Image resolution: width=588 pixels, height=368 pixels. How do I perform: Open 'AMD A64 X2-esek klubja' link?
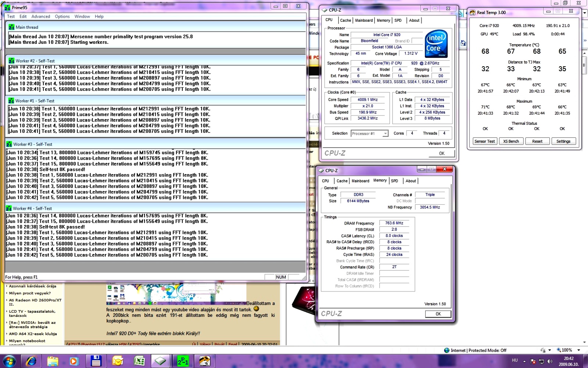tap(33, 334)
